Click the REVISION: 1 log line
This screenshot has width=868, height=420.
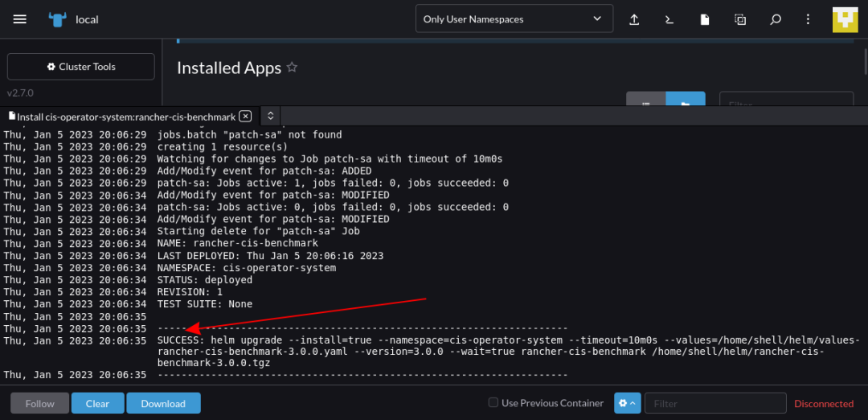(x=190, y=292)
